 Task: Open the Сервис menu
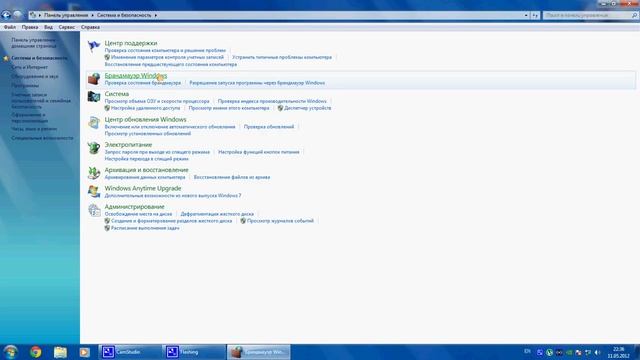pos(67,27)
